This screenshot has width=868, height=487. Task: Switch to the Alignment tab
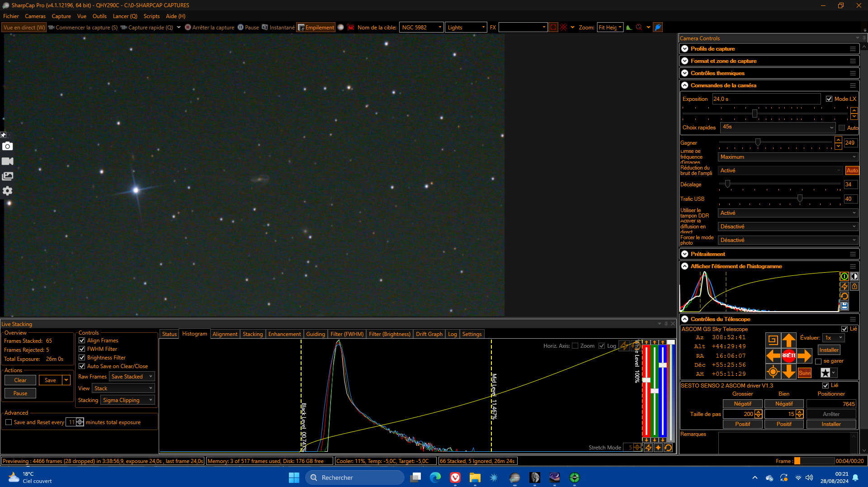point(225,334)
